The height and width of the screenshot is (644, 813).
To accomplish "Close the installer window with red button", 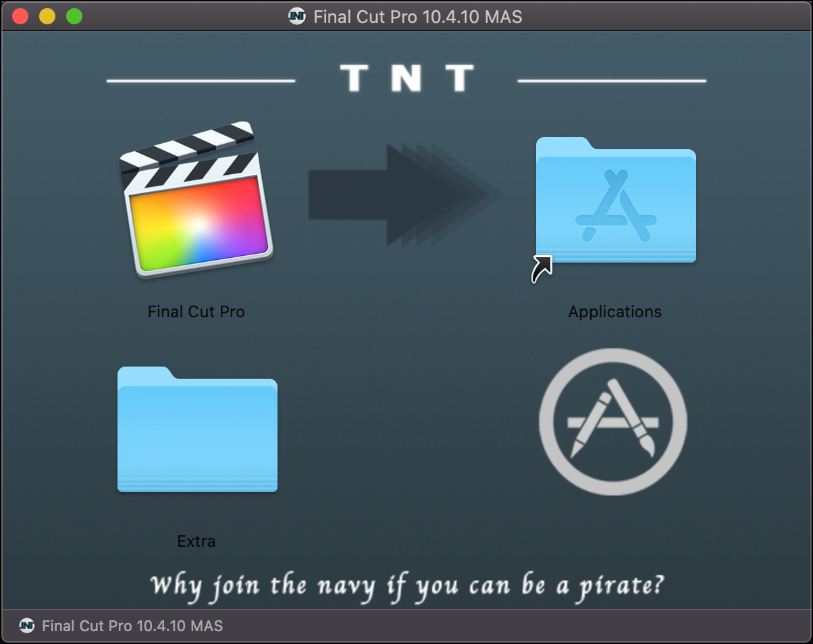I will pyautogui.click(x=20, y=16).
